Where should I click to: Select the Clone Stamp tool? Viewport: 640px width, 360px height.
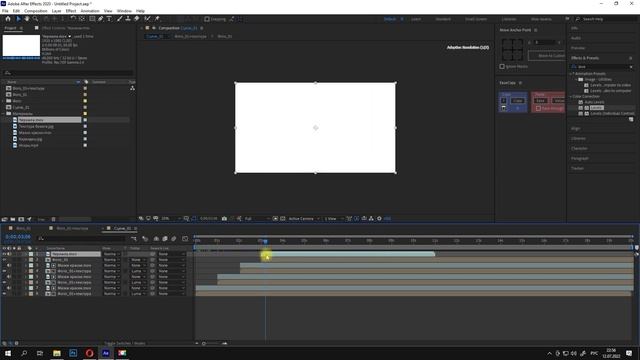coord(128,19)
